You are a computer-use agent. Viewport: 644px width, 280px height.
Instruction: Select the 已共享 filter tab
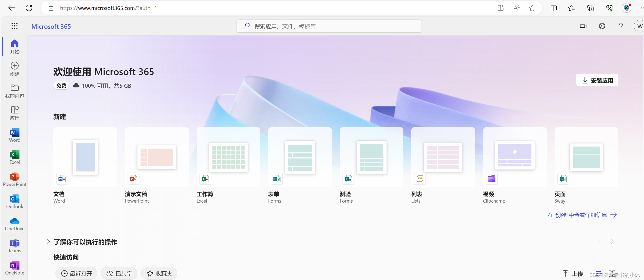tap(119, 273)
